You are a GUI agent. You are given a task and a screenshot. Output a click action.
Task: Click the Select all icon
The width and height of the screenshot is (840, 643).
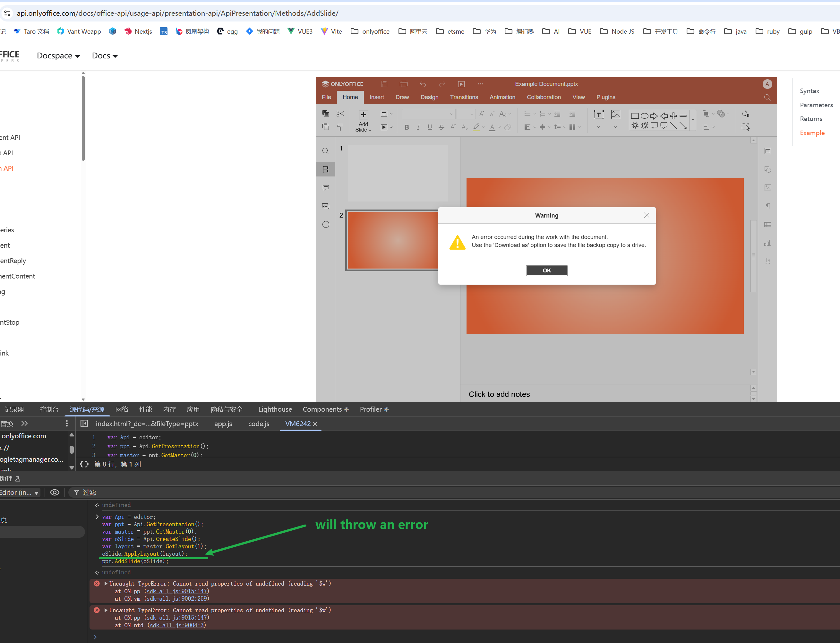click(x=745, y=127)
